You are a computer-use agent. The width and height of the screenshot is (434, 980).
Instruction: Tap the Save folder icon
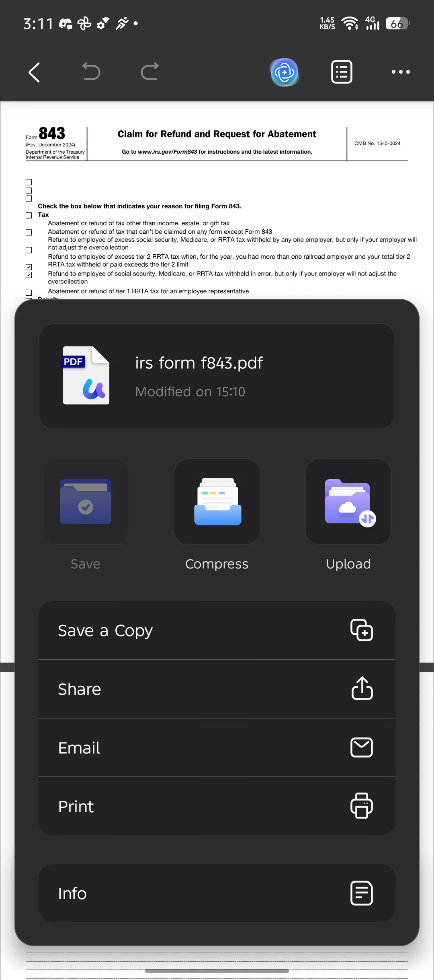click(x=86, y=502)
